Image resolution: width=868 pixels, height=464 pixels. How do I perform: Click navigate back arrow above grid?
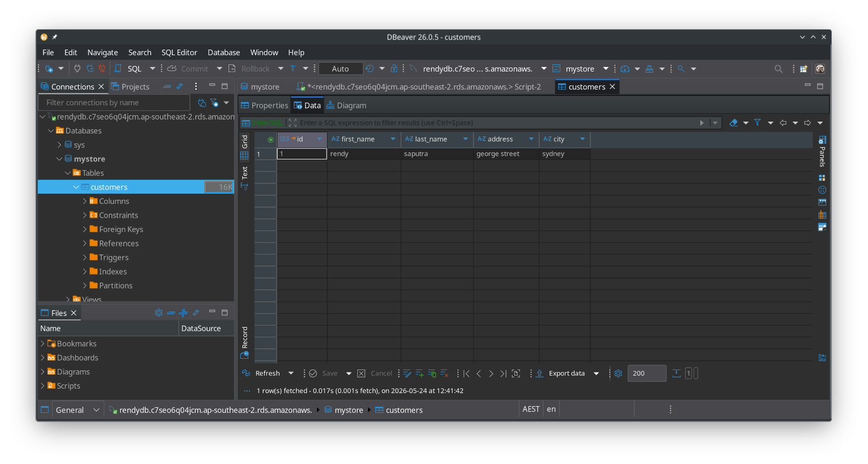tap(783, 123)
